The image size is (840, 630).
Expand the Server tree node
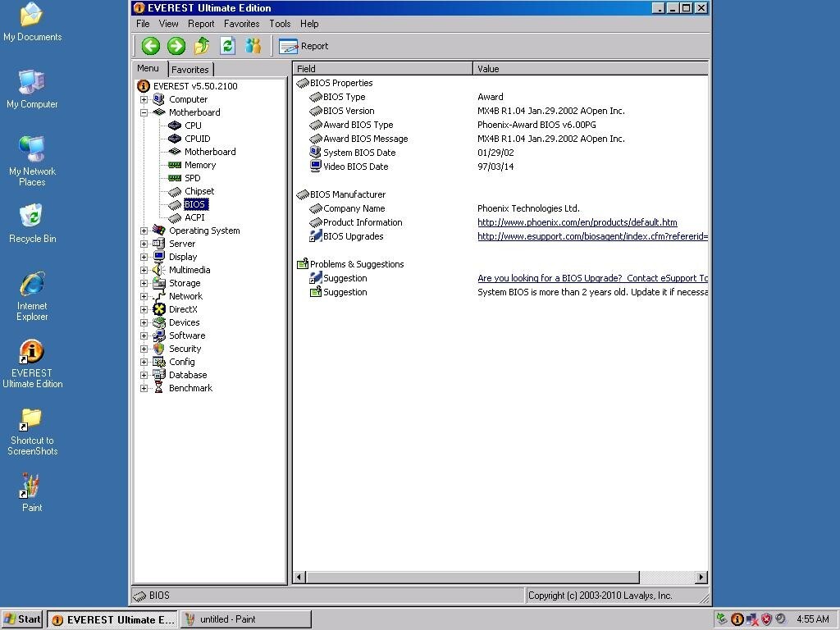[144, 244]
